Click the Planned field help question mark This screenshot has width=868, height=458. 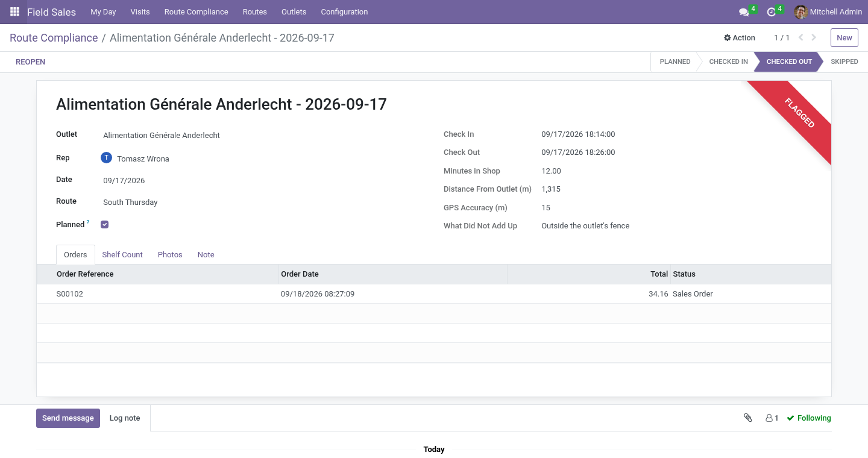(x=88, y=222)
